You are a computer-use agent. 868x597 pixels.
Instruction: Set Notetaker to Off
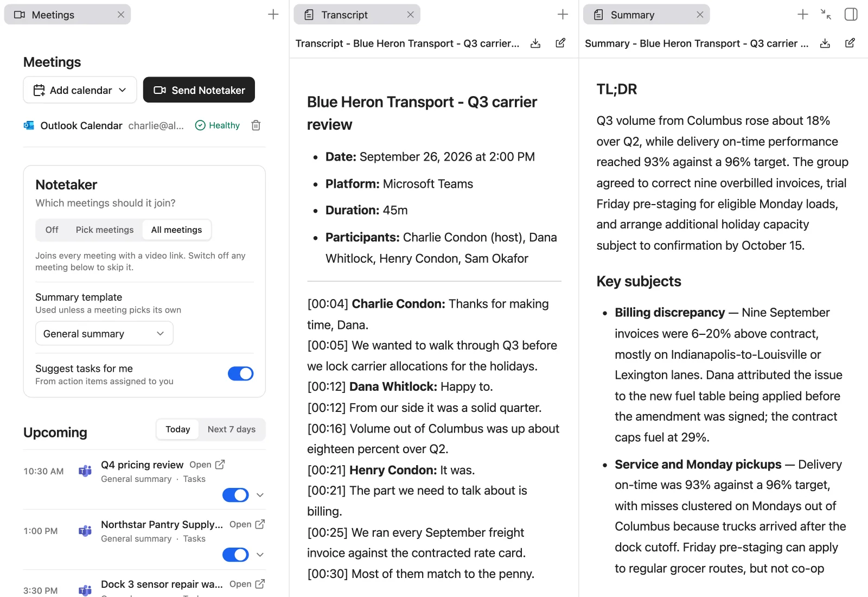52,230
